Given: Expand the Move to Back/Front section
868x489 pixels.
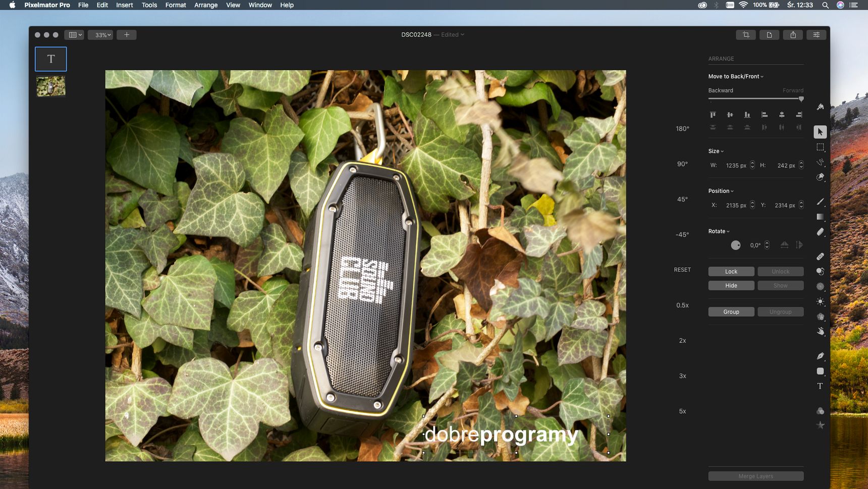Looking at the screenshot, I should 736,76.
